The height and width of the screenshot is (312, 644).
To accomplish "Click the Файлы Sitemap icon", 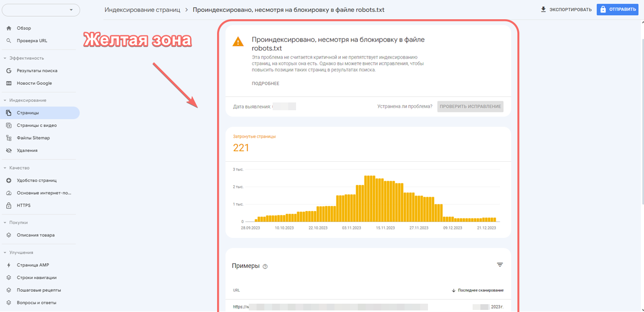I will 9,138.
